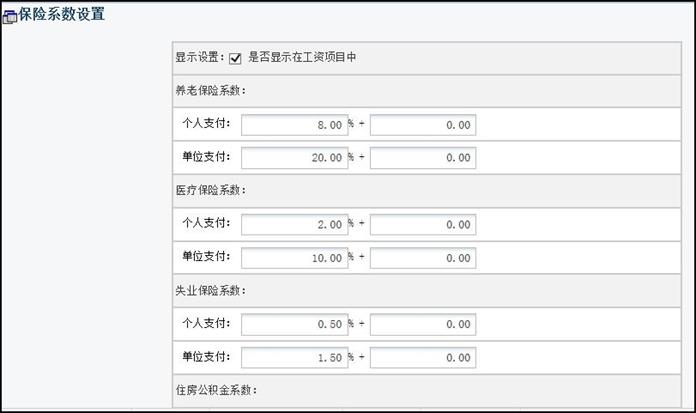
Task: Click 养老保险 个人支付 fixed amount field
Action: [x=423, y=125]
